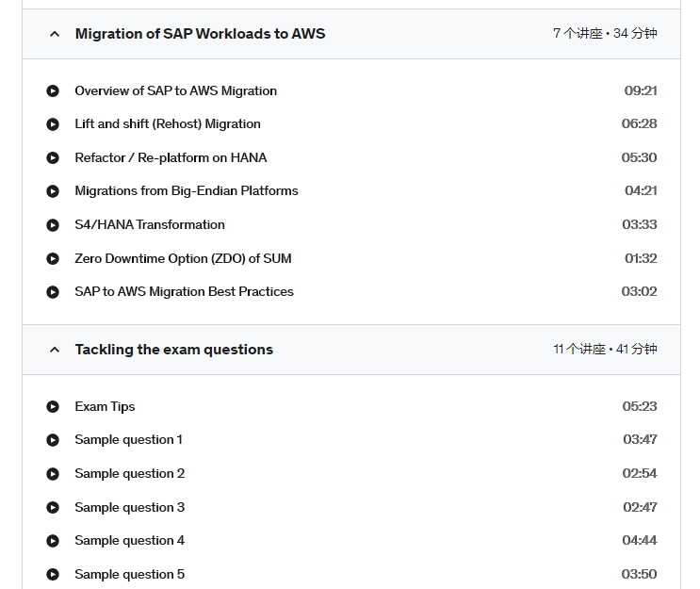Click duration 03:50
Viewport: 700px width, 589px height.
(x=640, y=574)
